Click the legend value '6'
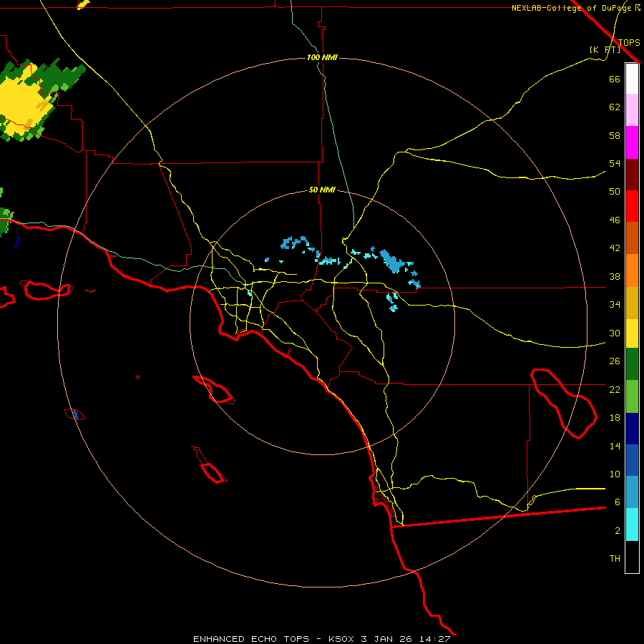Viewport: 644px width, 644px height. click(617, 502)
